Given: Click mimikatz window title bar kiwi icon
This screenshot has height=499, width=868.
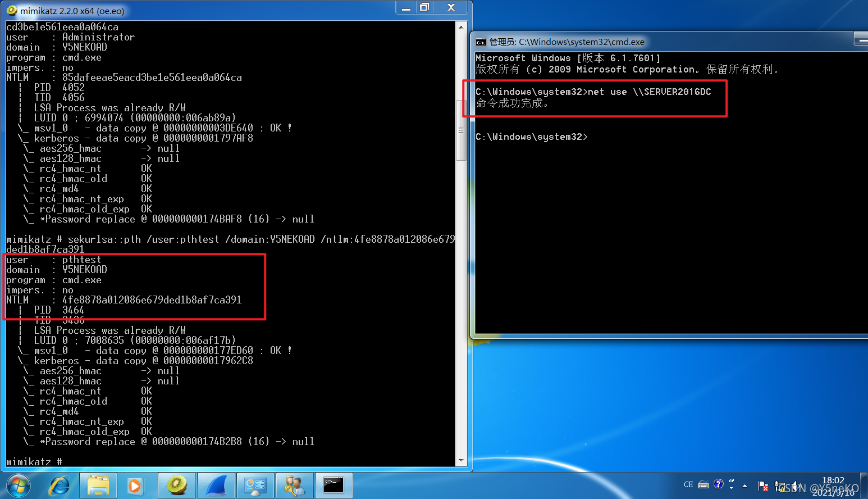Looking at the screenshot, I should [11, 10].
